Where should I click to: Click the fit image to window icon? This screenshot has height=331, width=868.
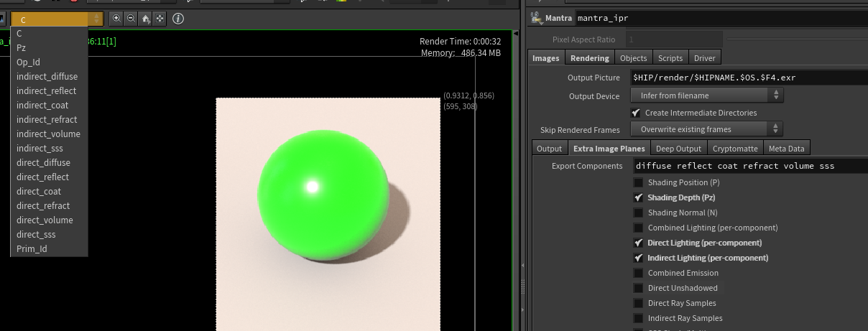click(160, 19)
